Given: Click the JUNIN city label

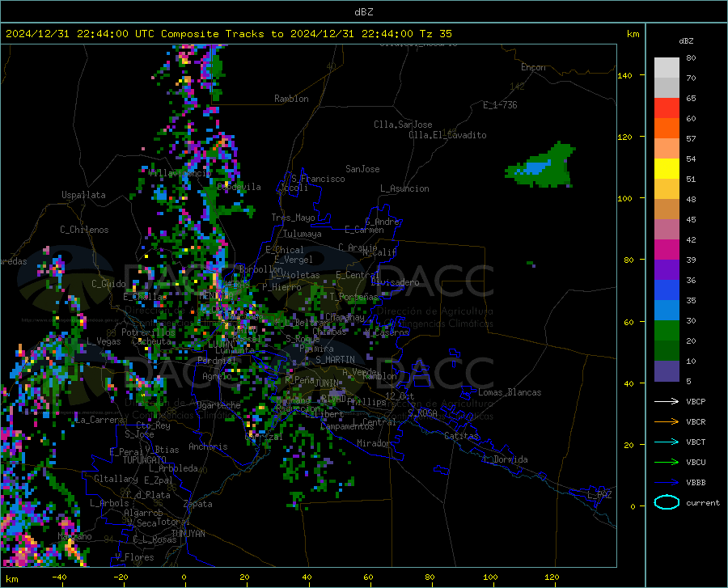Looking at the screenshot, I should coord(327,383).
